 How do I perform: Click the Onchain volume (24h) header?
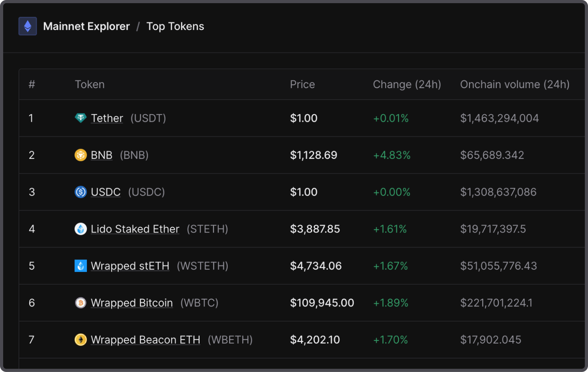click(514, 85)
